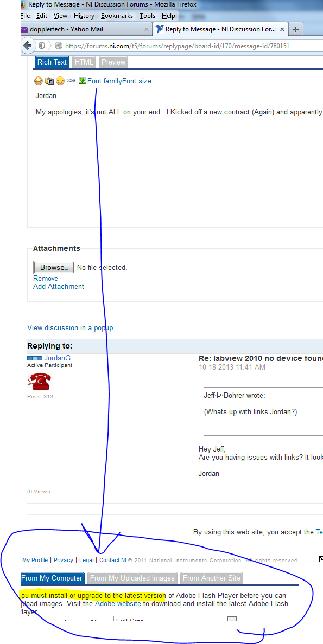Select the From Another Site tab
Viewport: 323px width, 644px height.
pyautogui.click(x=212, y=578)
